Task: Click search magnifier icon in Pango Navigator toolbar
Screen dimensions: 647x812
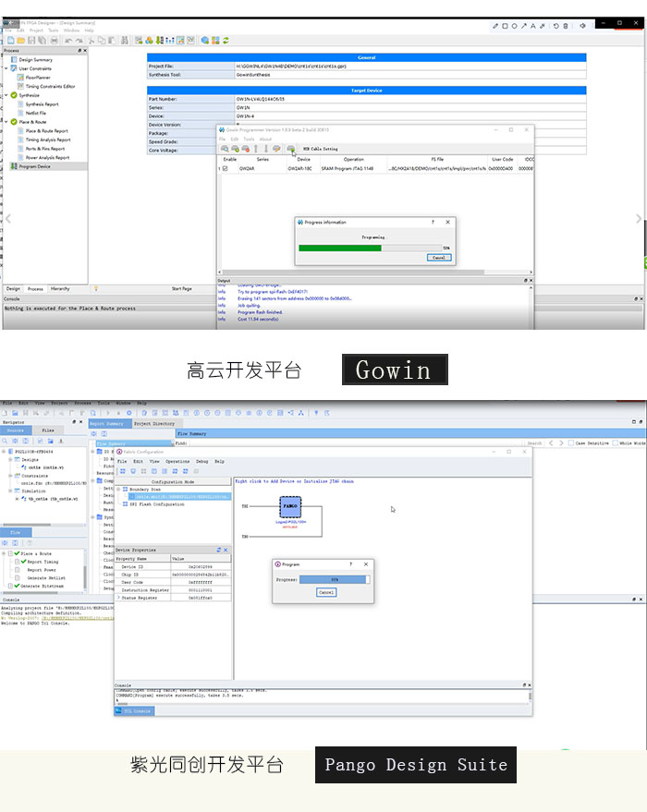Action: [x=5, y=442]
